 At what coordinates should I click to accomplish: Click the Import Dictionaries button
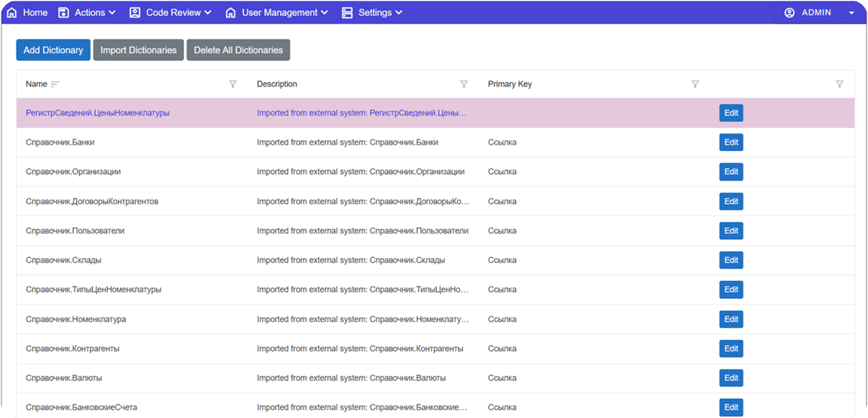(138, 50)
